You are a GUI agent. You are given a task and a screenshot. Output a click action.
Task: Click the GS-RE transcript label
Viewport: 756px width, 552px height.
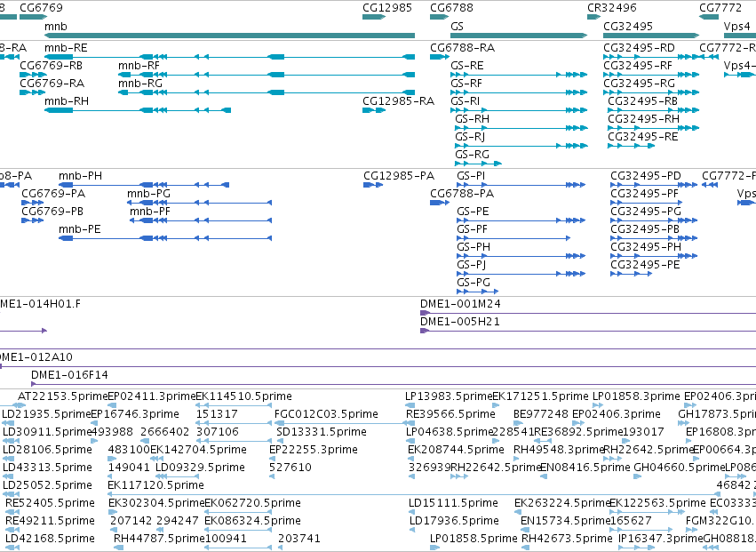click(466, 66)
